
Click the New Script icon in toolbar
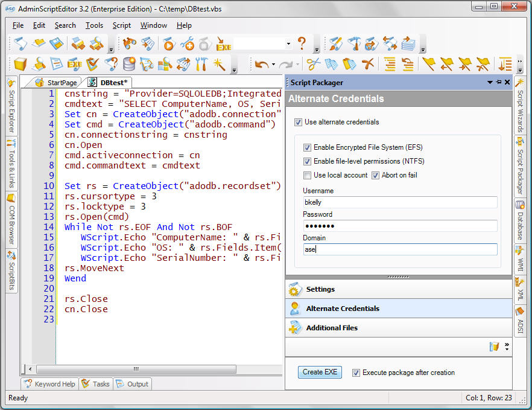pos(21,44)
